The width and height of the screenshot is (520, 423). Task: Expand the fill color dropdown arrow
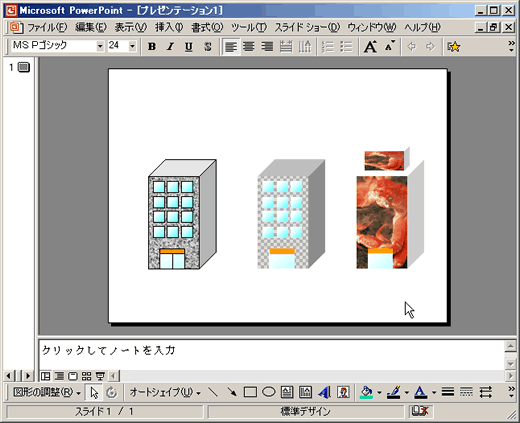point(379,393)
